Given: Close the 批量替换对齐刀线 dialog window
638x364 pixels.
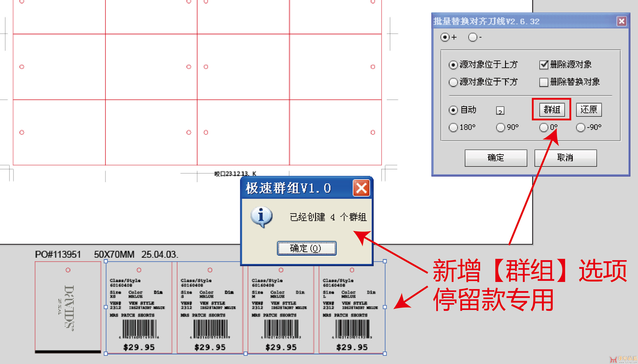Looking at the screenshot, I should coord(621,21).
